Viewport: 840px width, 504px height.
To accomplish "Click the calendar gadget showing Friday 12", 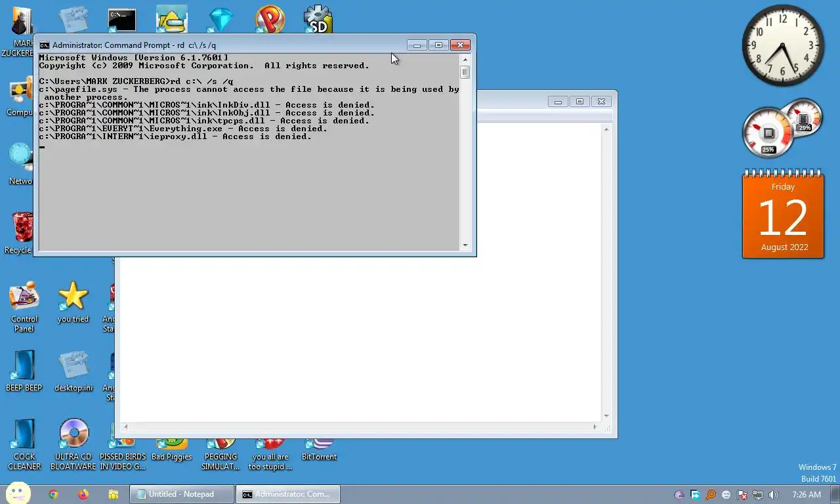I will (x=783, y=215).
